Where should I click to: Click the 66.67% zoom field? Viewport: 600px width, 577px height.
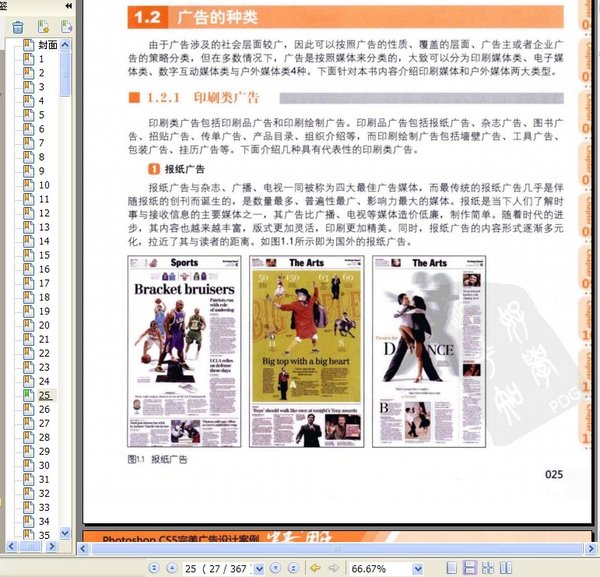point(381,569)
